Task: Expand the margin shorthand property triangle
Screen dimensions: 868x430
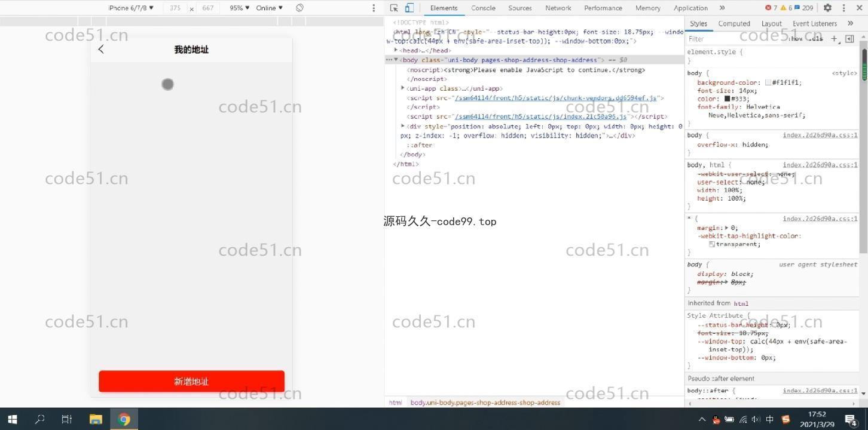Action: coord(726,228)
